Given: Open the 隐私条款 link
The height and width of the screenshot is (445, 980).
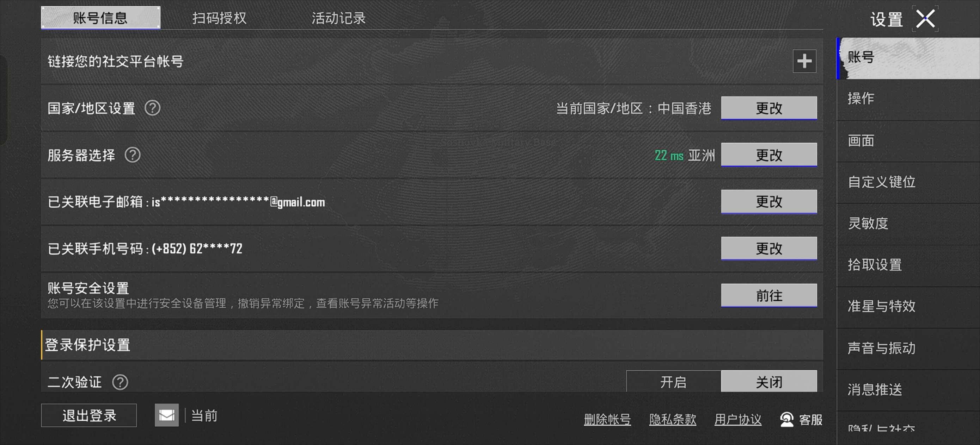Looking at the screenshot, I should tap(673, 420).
